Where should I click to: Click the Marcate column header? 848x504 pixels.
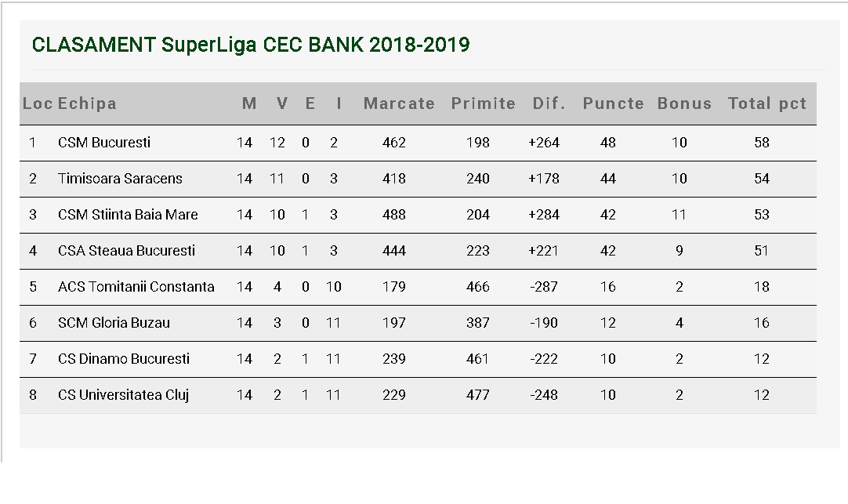[399, 103]
